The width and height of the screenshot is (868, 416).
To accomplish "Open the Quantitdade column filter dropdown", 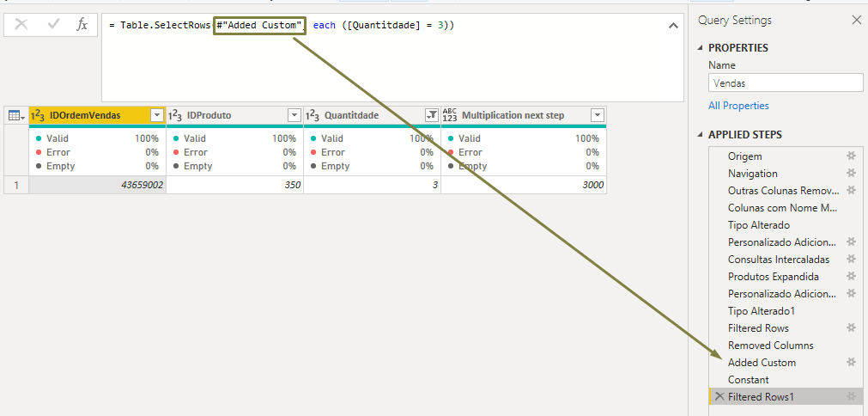I will 431,115.
